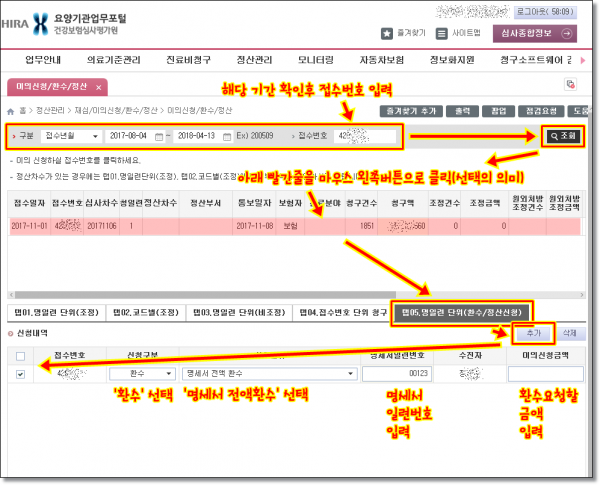This screenshot has width=600, height=485.
Task: Collapse the 신청내역 section icon
Action: [x=11, y=332]
